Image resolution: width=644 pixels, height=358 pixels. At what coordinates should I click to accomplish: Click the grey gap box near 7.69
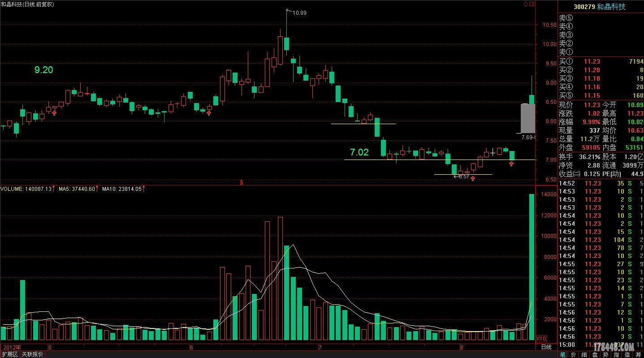[527, 118]
